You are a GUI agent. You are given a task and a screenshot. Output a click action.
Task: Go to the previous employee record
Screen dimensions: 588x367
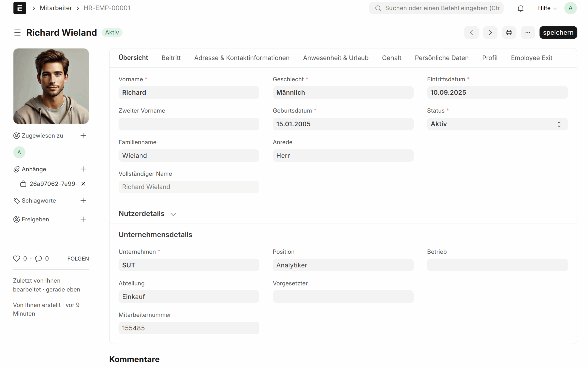471,33
